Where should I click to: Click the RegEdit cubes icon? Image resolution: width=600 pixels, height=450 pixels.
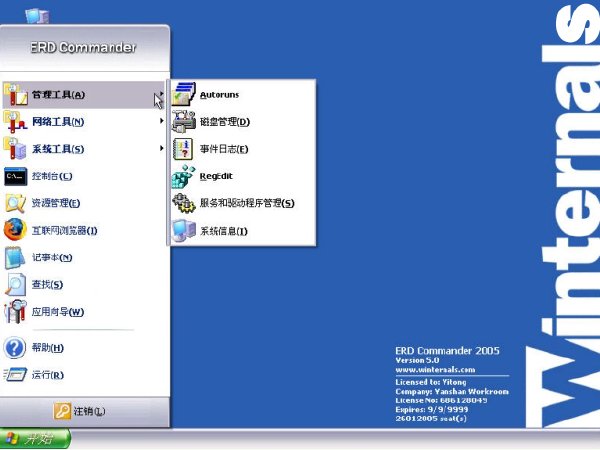[184, 176]
